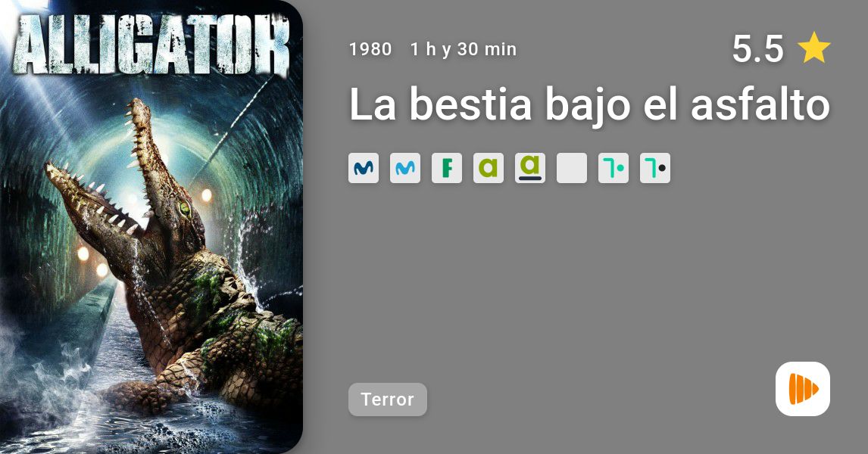The height and width of the screenshot is (454, 868).
Task: Click the blank provider tile
Action: click(x=572, y=168)
